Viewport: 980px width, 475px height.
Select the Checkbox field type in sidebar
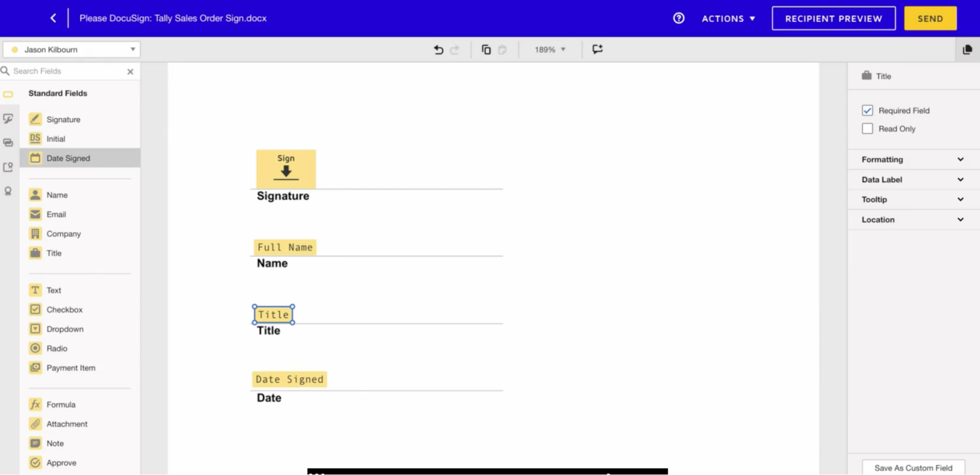pyautogui.click(x=63, y=309)
